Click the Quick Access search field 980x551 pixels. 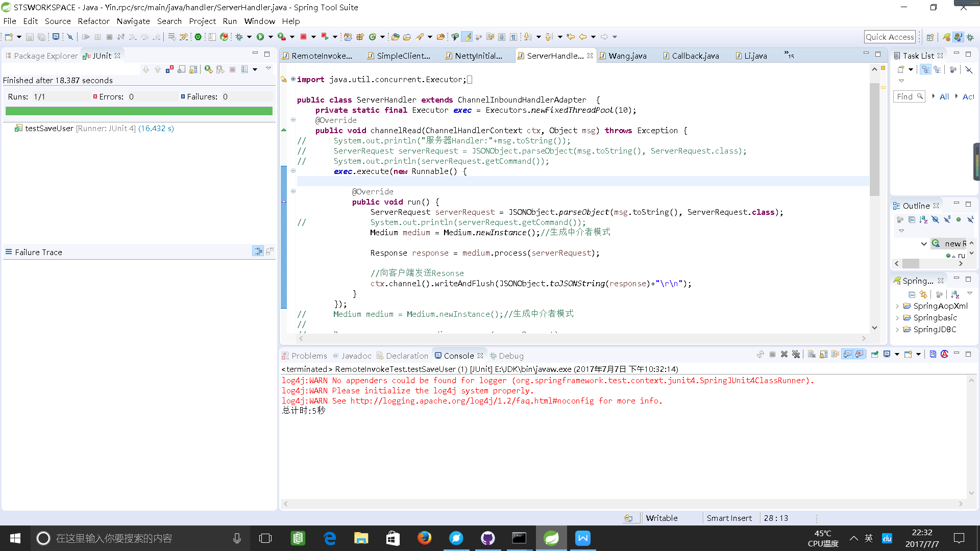[890, 37]
